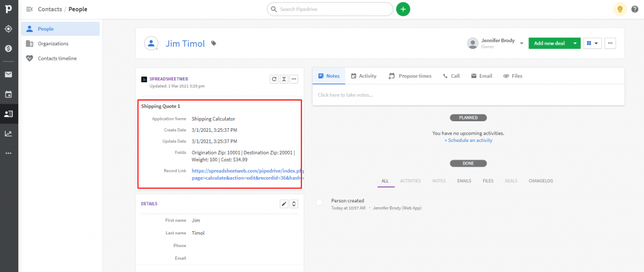Open the grid view layout dropdown

pyautogui.click(x=592, y=43)
